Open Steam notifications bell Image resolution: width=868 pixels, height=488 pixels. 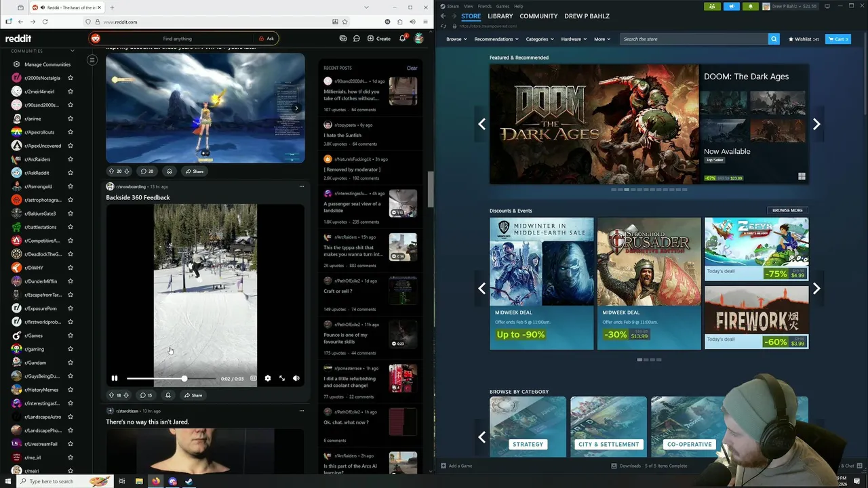[x=751, y=6]
